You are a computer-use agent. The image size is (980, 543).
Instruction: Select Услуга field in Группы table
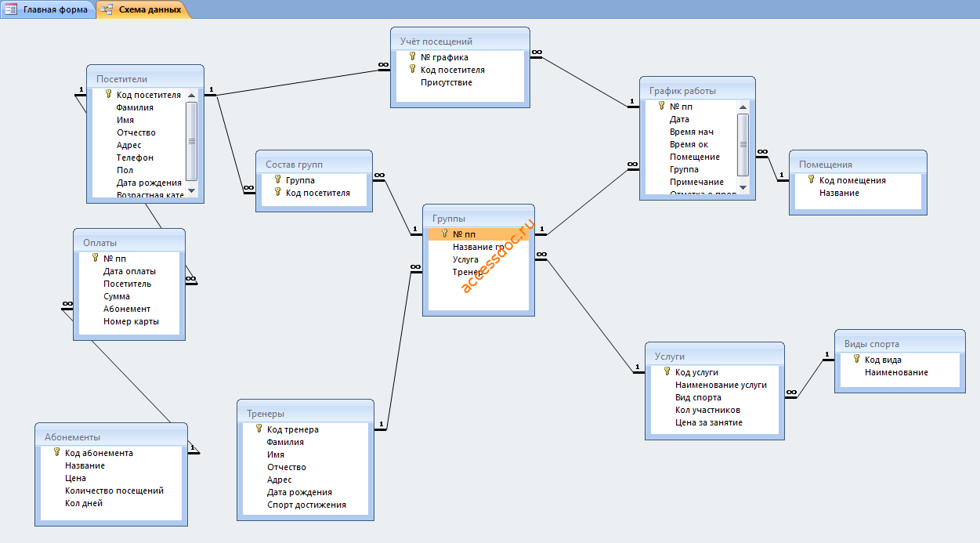465,259
